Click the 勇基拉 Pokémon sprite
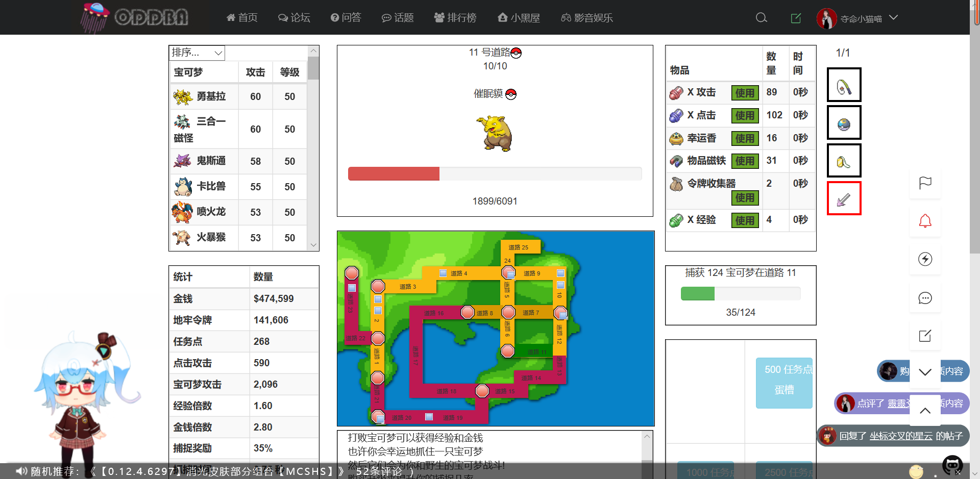The image size is (980, 479). [x=183, y=96]
